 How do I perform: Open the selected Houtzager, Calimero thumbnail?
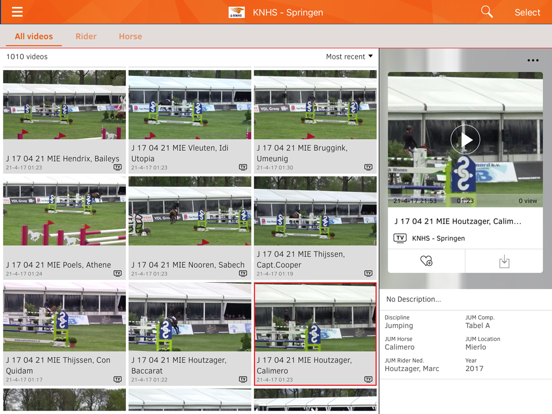315,318
